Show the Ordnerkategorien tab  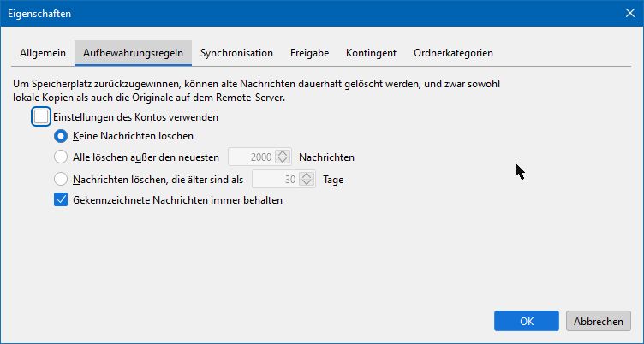(453, 53)
